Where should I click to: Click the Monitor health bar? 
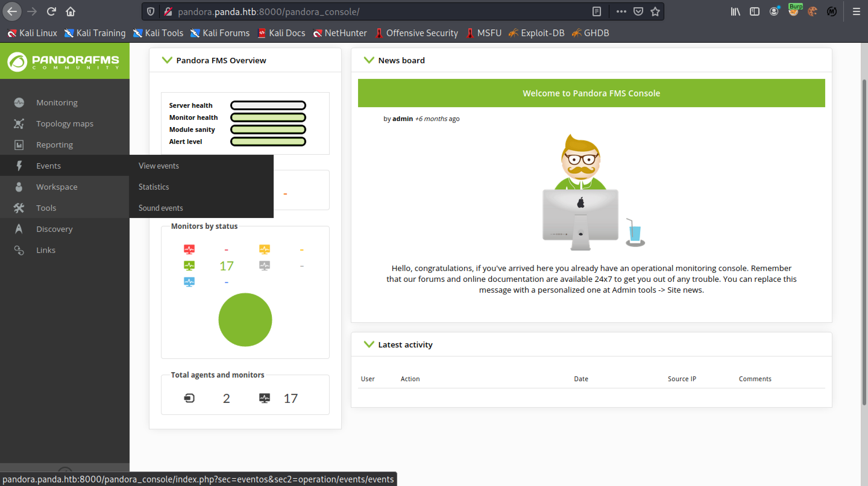tap(268, 117)
